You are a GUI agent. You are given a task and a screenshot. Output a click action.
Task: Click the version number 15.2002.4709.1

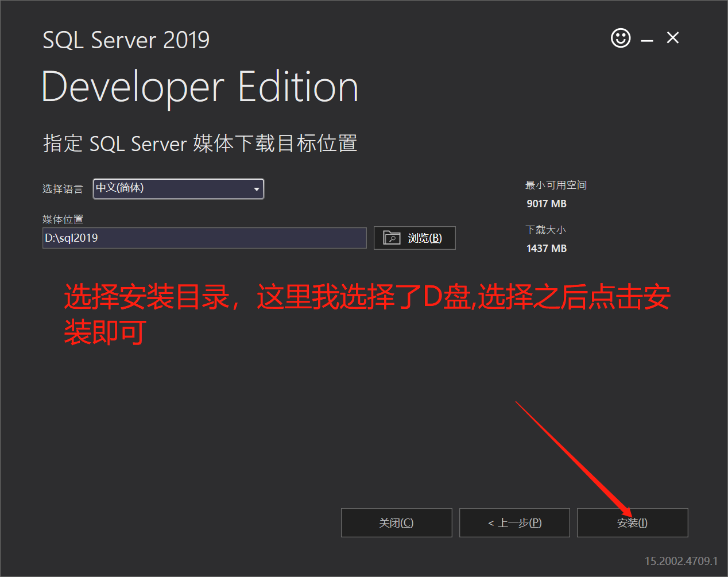click(x=681, y=561)
